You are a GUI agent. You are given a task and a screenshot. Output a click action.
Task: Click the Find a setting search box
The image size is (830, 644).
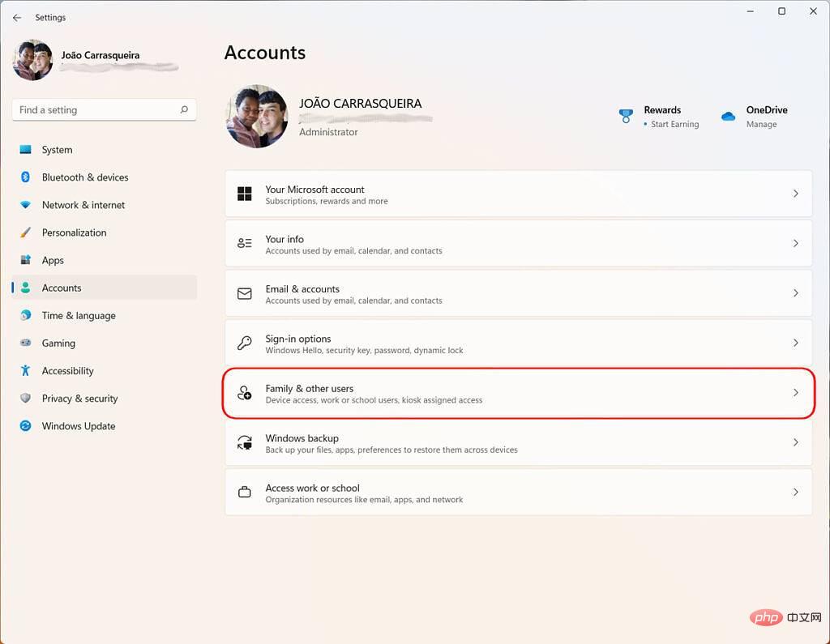click(x=96, y=110)
